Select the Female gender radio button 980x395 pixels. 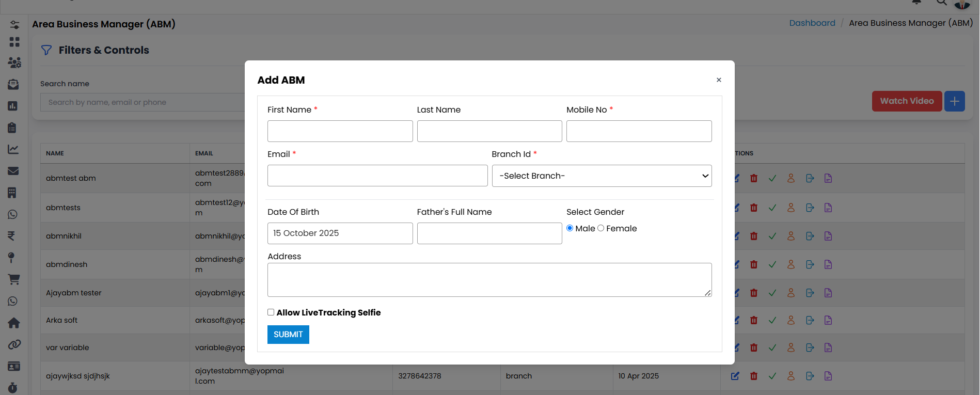tap(601, 228)
